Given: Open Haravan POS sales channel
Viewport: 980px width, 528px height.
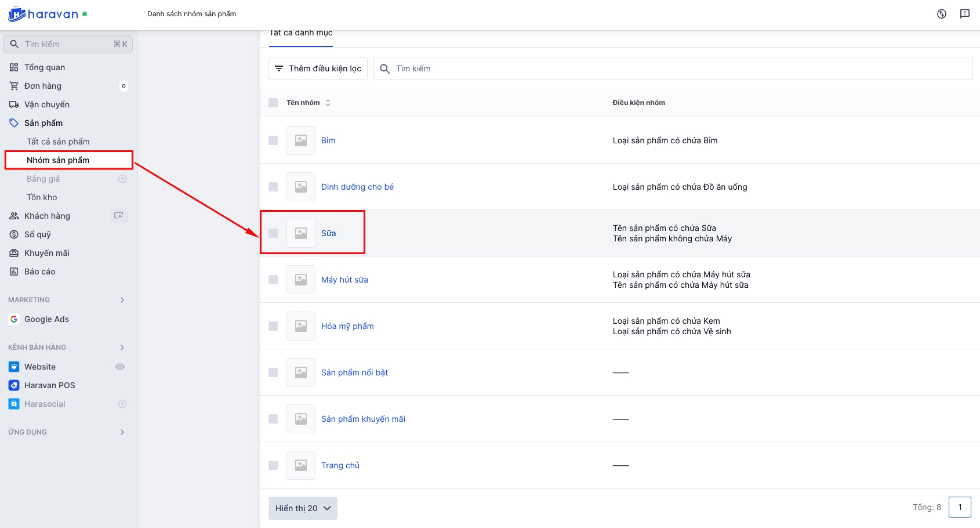Looking at the screenshot, I should (49, 385).
